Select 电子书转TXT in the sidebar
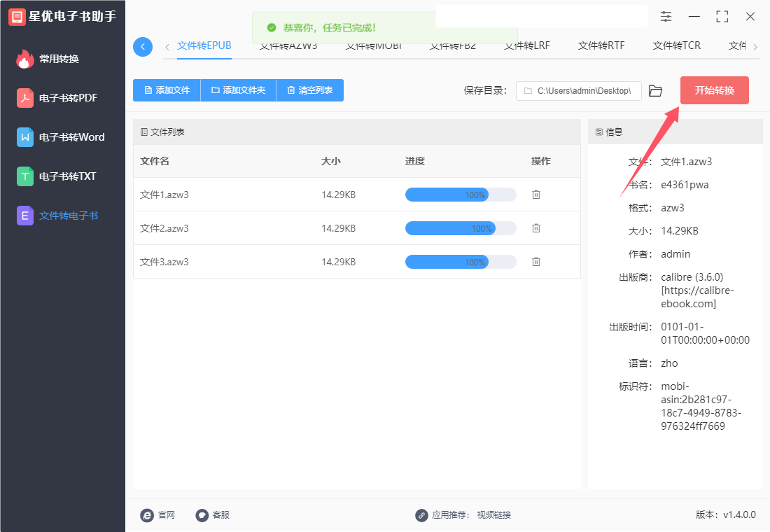The image size is (770, 532). [x=57, y=176]
